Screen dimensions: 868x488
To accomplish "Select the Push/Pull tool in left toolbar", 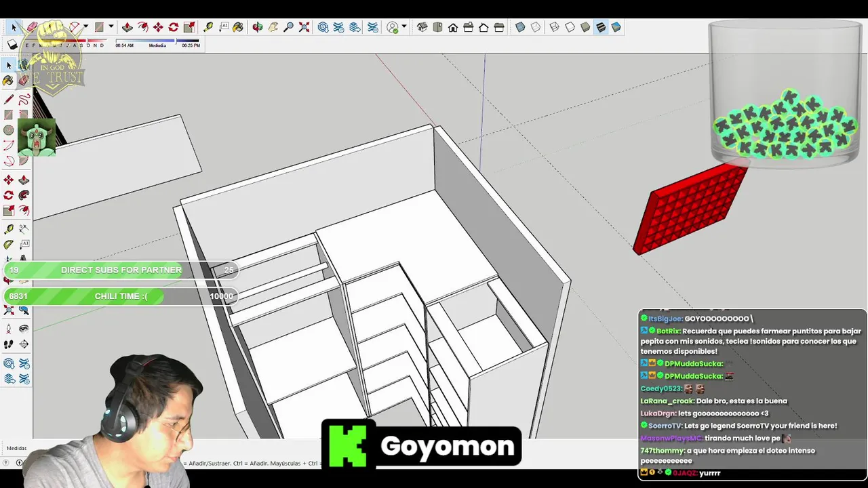I will pos(24,180).
